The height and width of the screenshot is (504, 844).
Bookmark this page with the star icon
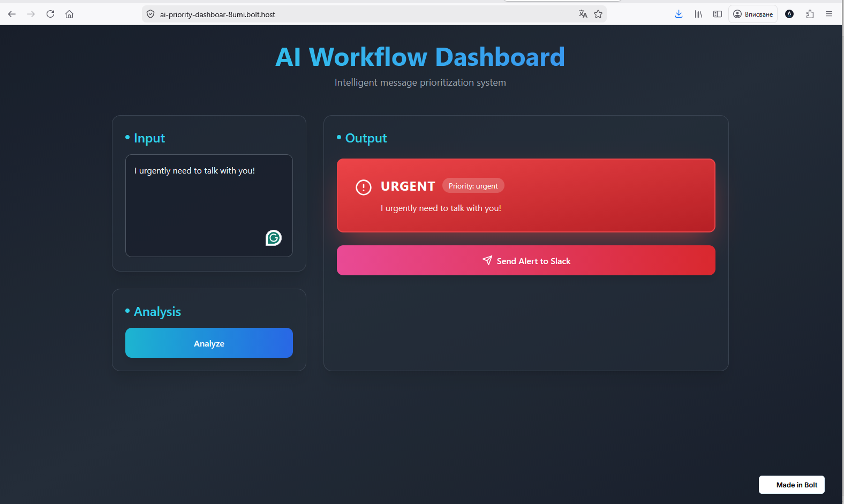[x=598, y=14]
